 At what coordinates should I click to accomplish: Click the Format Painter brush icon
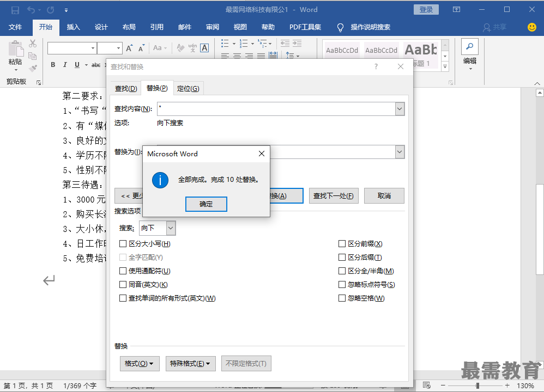point(33,68)
